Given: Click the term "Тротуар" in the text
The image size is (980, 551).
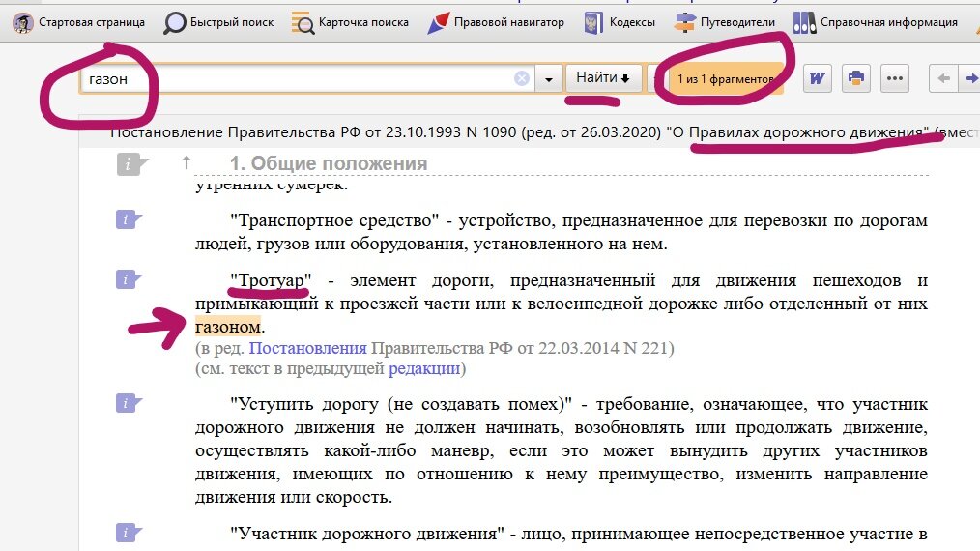Looking at the screenshot, I should click(271, 280).
